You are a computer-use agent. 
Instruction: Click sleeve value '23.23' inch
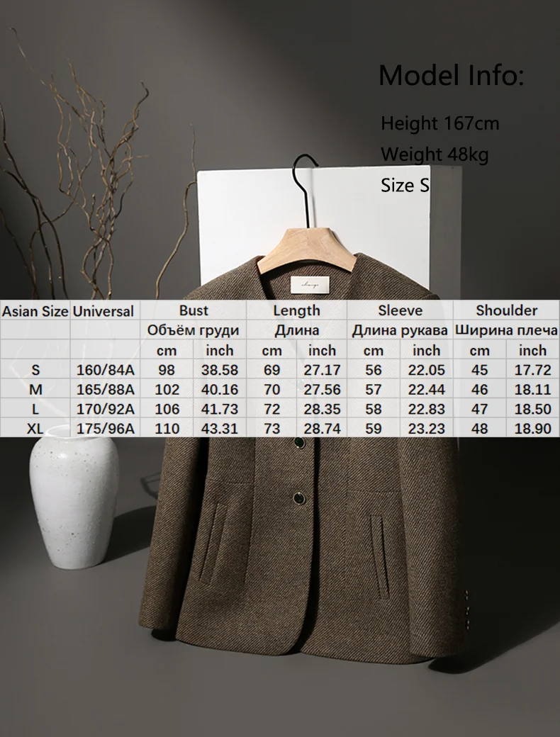[x=427, y=429]
